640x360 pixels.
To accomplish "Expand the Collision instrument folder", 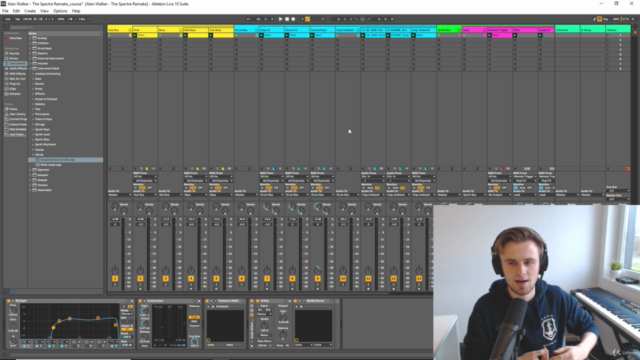I will point(30,43).
